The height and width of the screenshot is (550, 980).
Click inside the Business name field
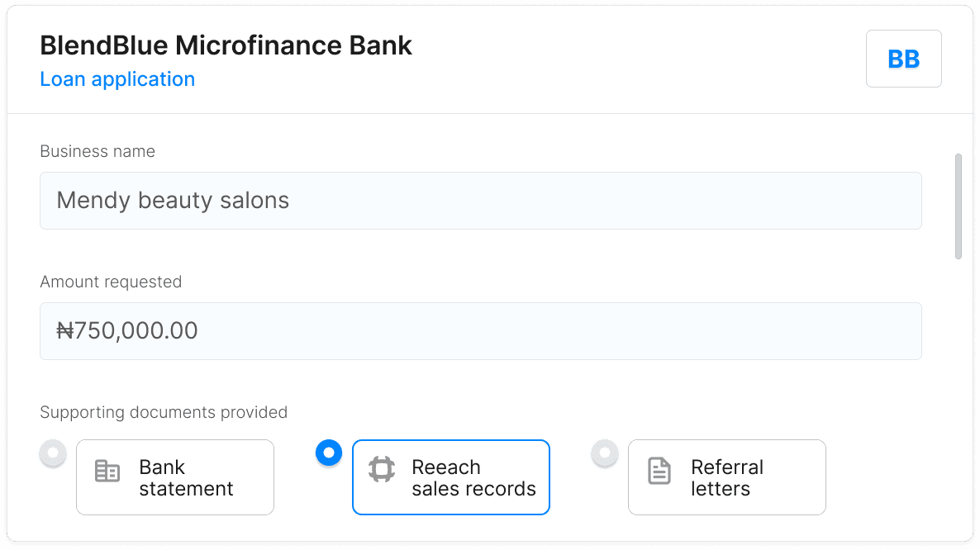[481, 200]
